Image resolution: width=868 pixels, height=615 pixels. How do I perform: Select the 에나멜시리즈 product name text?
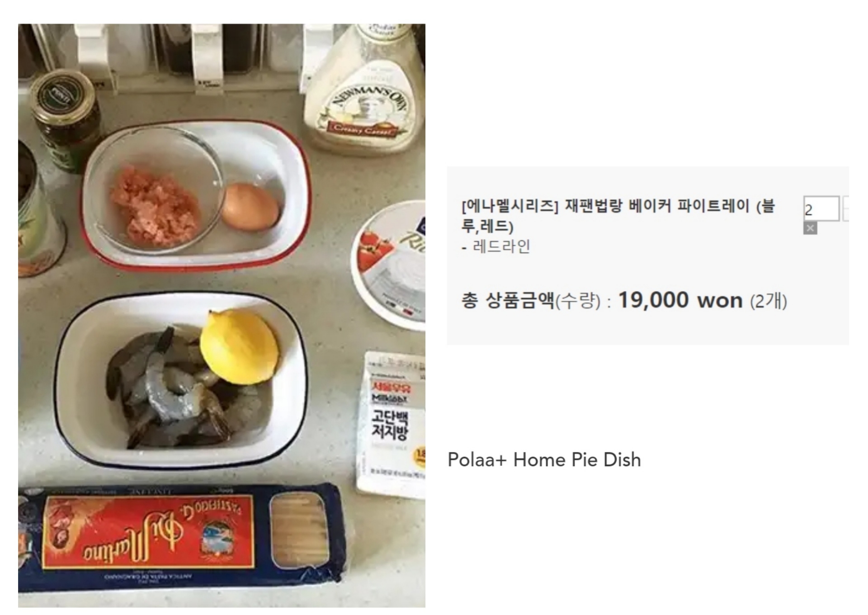(x=618, y=216)
